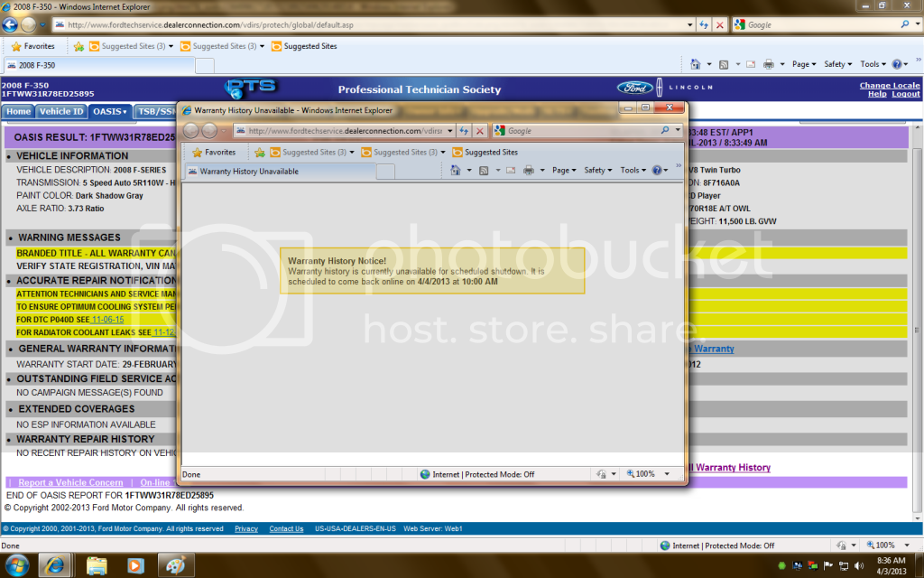The height and width of the screenshot is (578, 924).
Task: Open Windows Start menu
Action: 16,565
